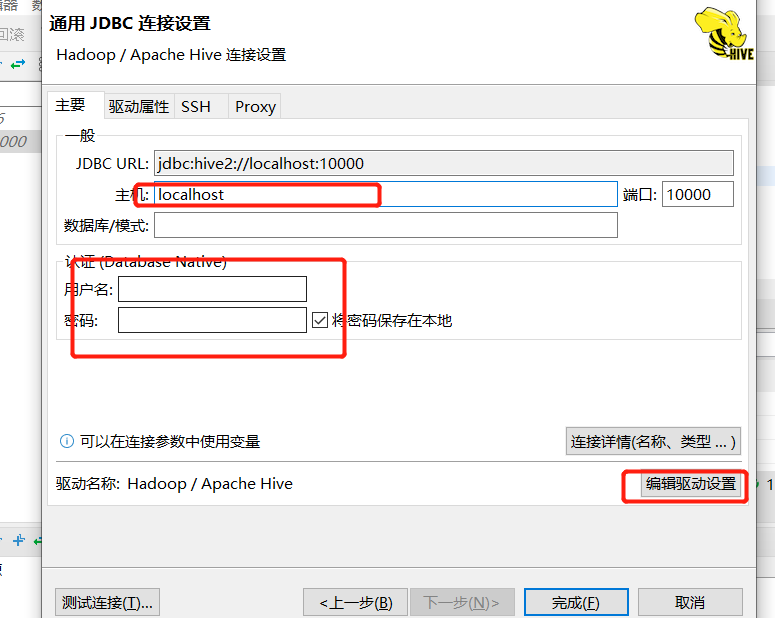Go back with <上一步(B) button
775x618 pixels.
point(355,602)
